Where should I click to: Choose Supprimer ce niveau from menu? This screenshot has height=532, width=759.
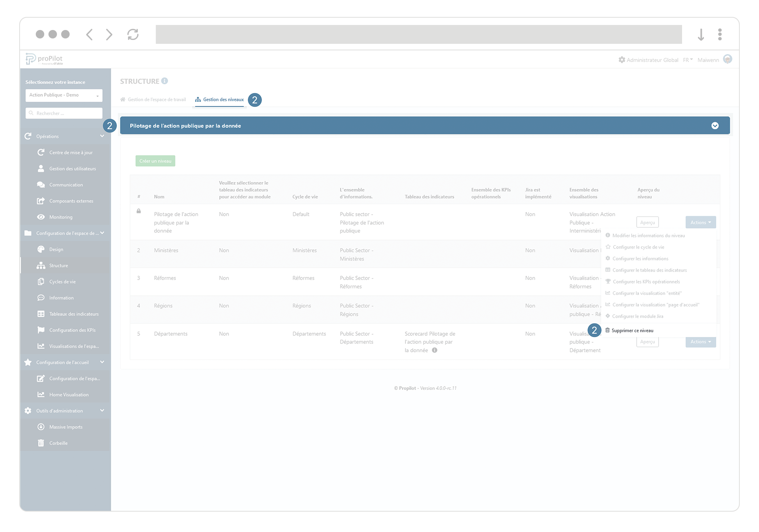pos(632,330)
